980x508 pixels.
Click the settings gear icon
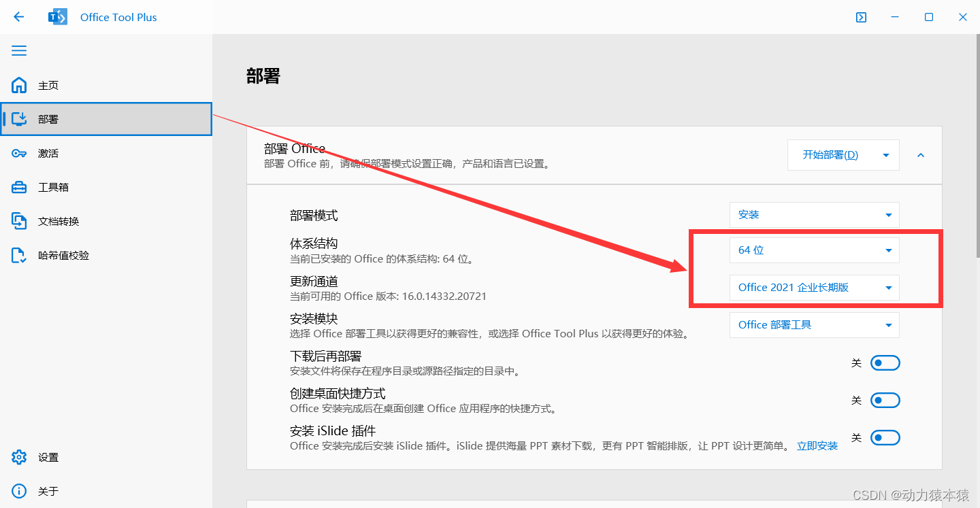tap(19, 457)
